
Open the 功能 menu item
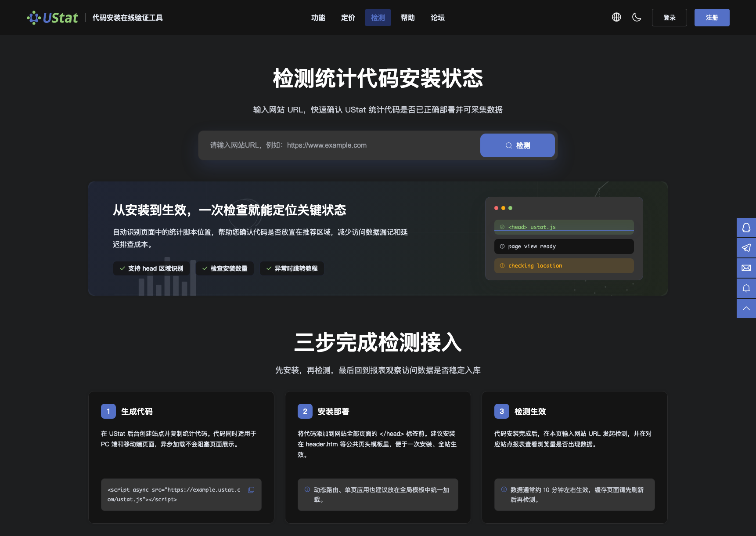click(318, 18)
